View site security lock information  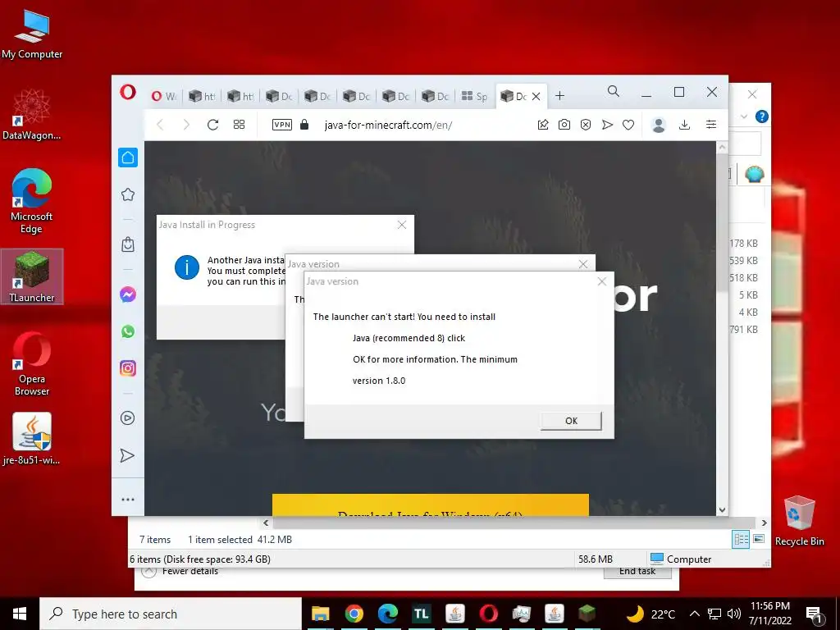304,125
